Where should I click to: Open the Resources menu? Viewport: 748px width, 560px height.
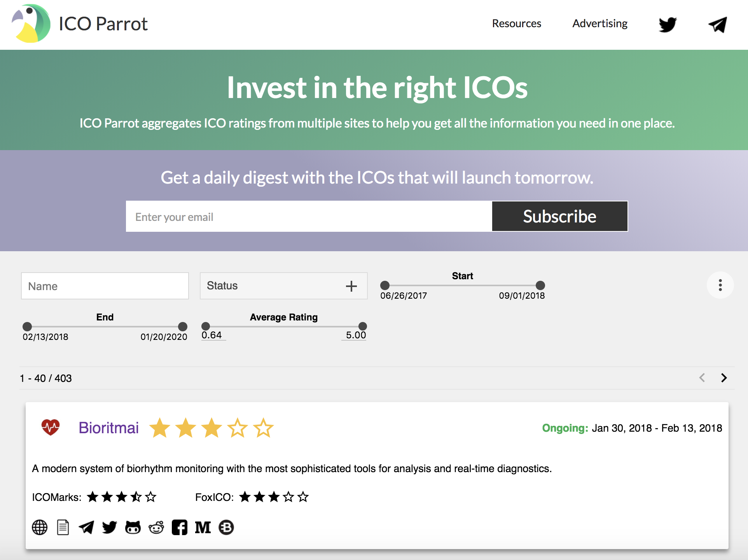tap(516, 23)
